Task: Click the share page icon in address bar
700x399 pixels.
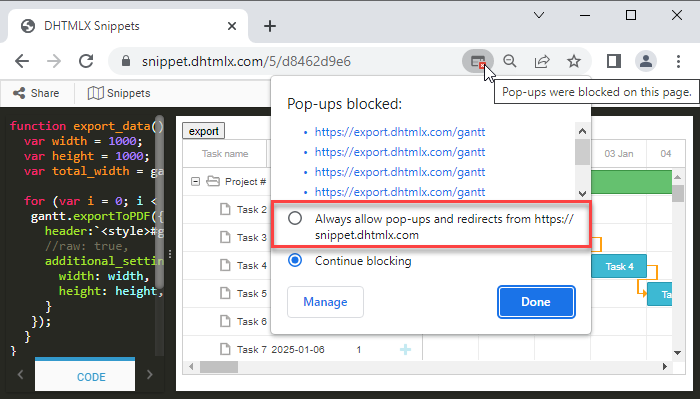Action: coord(542,61)
